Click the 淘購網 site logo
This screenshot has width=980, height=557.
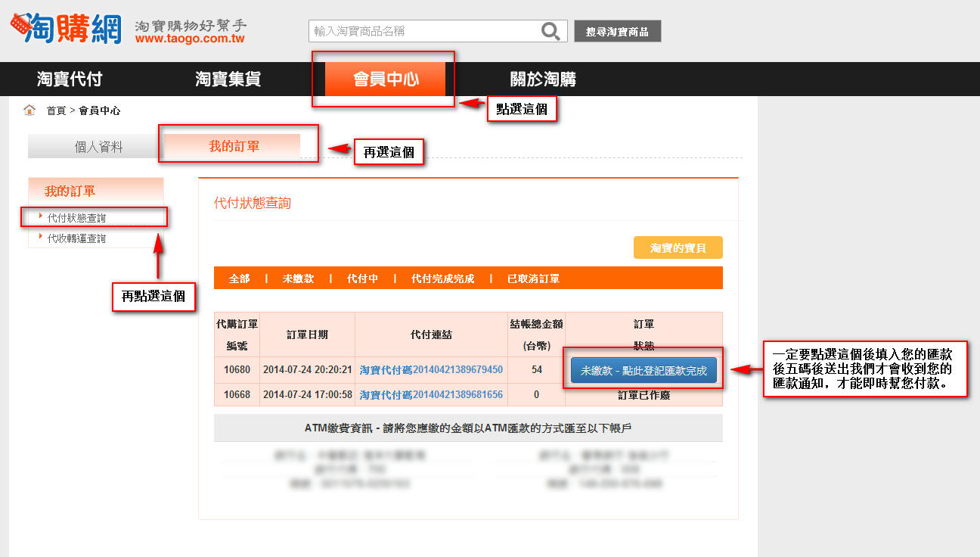(65, 28)
